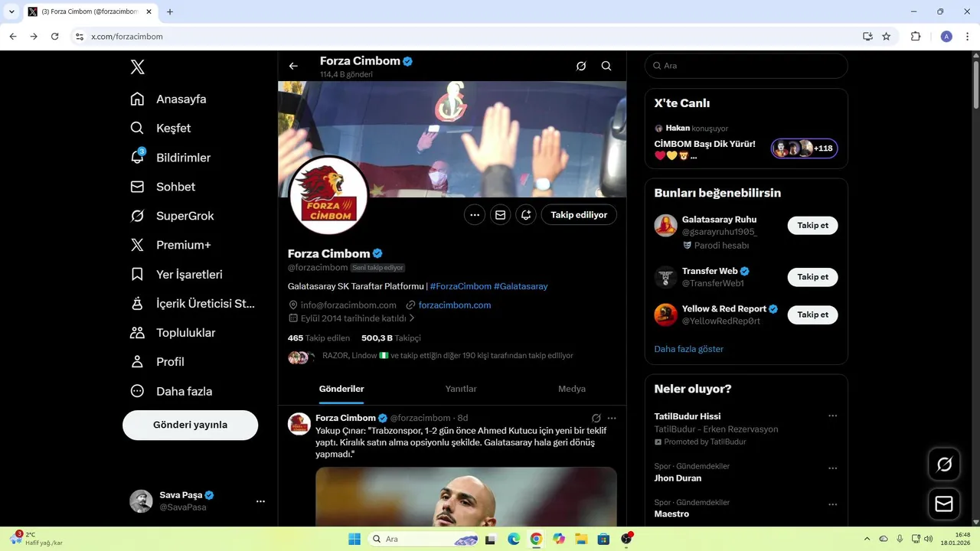Follow Yellow & Red Report

point(813,315)
